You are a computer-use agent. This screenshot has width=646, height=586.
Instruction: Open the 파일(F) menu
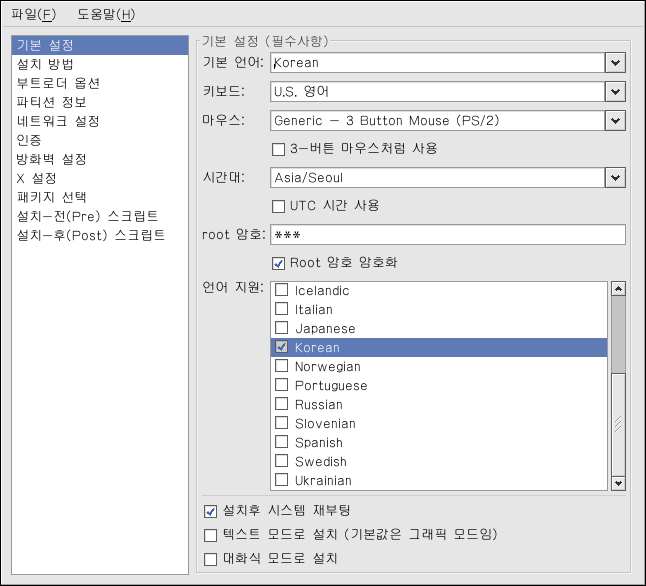tap(34, 14)
